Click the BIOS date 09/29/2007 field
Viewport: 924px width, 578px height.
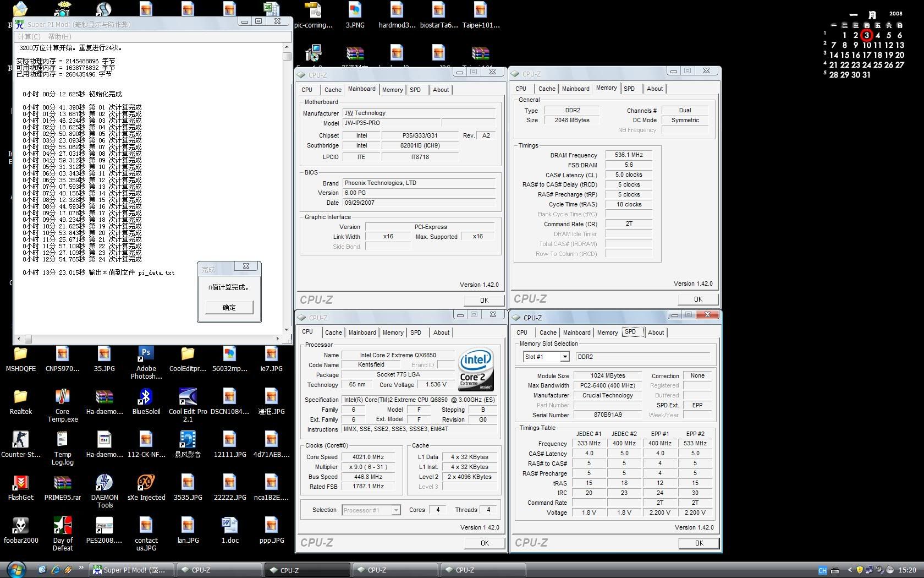point(419,203)
